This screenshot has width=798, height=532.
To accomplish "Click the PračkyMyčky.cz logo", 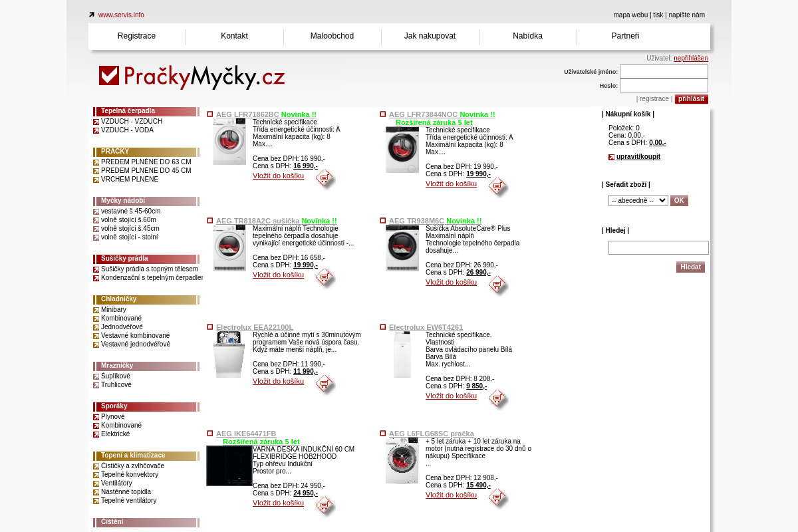I will click(192, 76).
